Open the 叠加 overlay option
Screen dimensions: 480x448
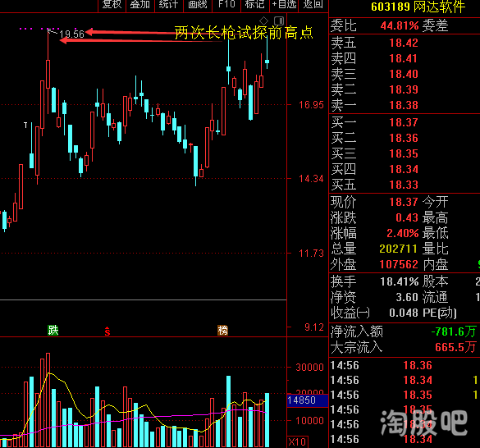140,4
